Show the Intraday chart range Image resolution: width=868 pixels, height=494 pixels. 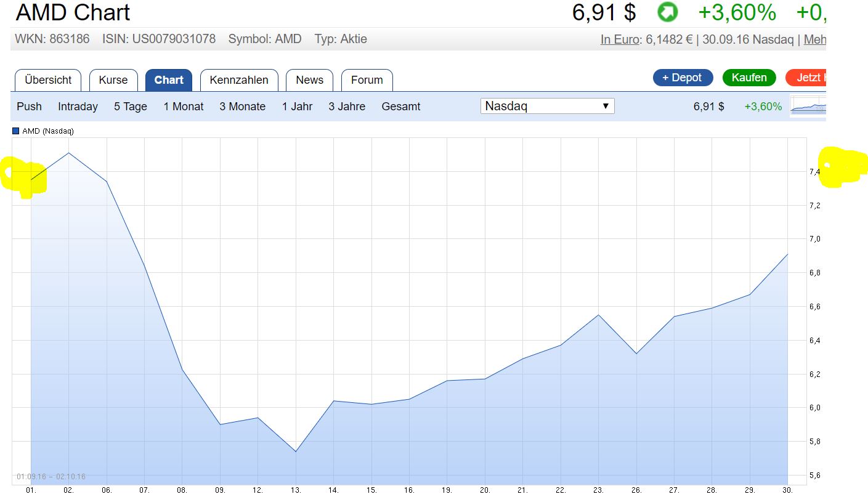pos(78,107)
